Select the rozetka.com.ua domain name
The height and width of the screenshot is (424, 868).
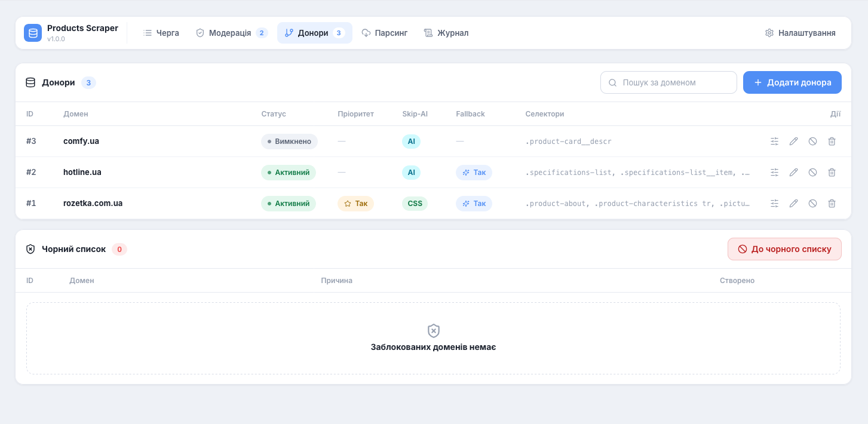pos(93,204)
